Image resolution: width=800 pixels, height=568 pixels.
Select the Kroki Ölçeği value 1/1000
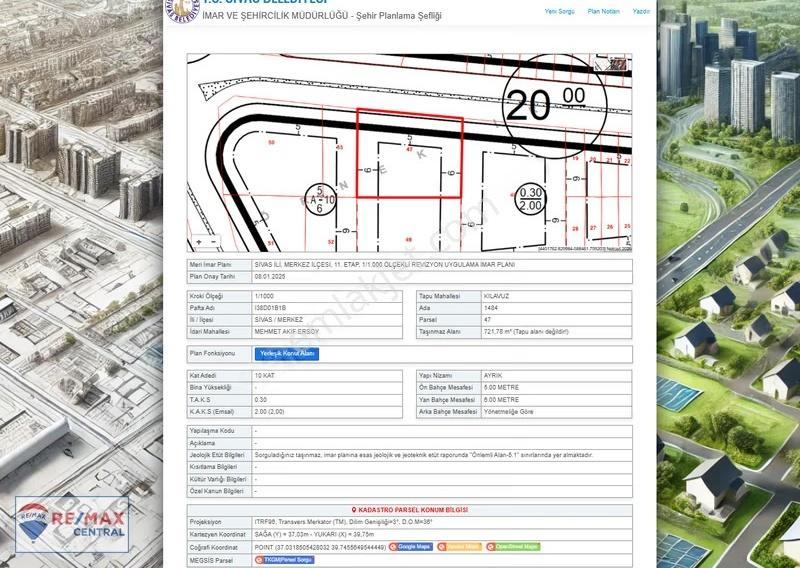click(264, 296)
